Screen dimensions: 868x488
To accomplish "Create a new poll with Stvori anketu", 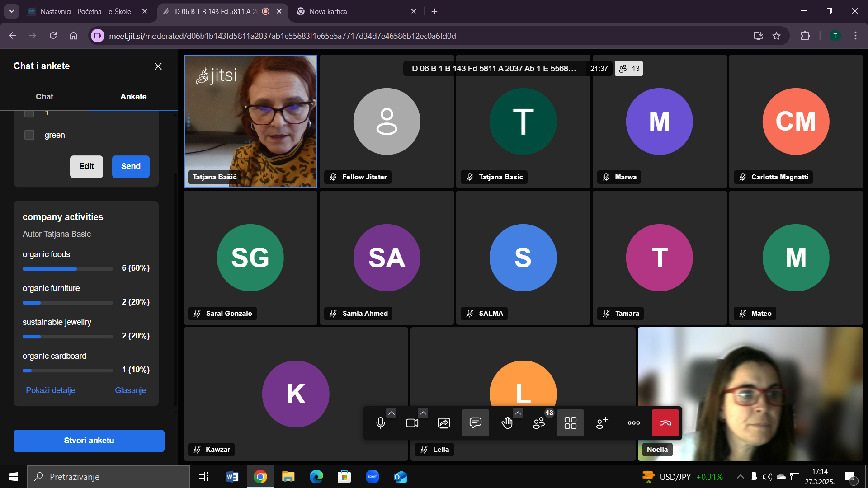I will coord(89,441).
